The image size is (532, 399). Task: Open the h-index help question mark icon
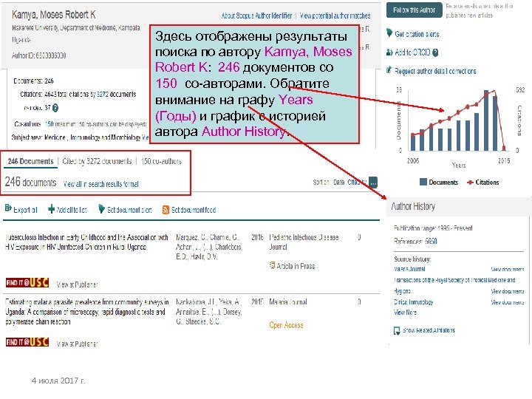[x=55, y=108]
